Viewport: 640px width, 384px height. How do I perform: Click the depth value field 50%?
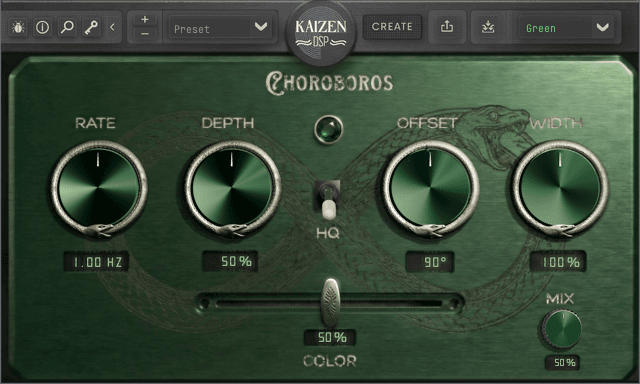[x=230, y=261]
